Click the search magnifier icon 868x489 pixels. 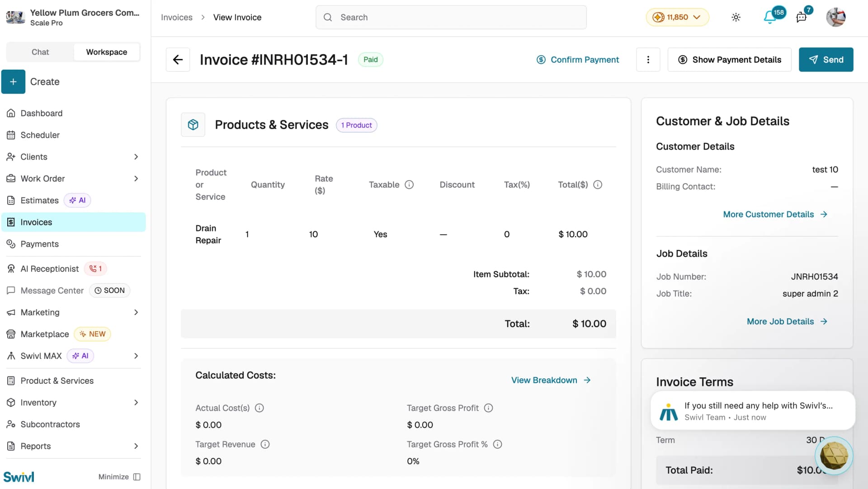click(x=328, y=17)
